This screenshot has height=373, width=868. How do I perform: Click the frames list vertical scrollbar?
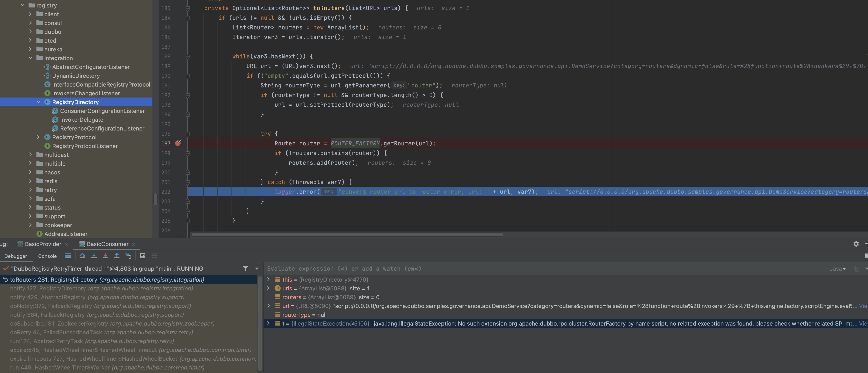[260, 324]
